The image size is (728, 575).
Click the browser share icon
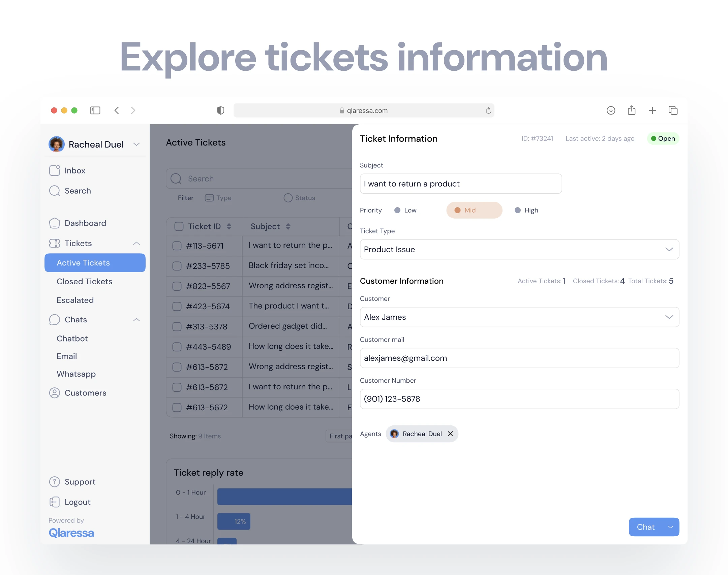click(x=632, y=110)
